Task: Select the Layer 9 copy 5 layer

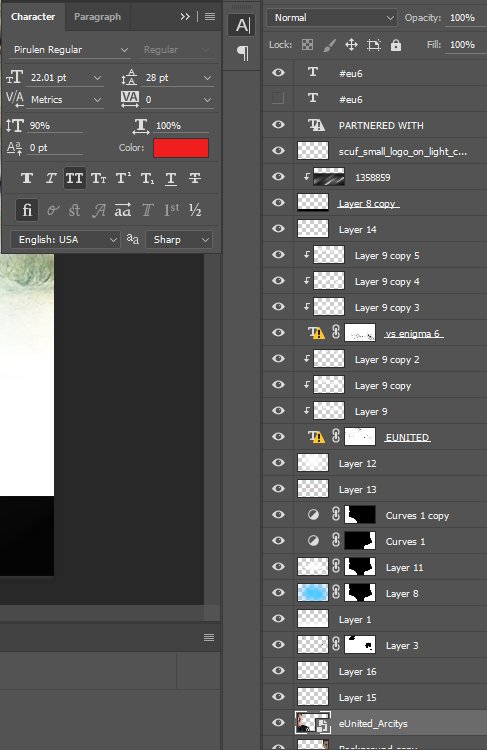Action: click(375, 255)
